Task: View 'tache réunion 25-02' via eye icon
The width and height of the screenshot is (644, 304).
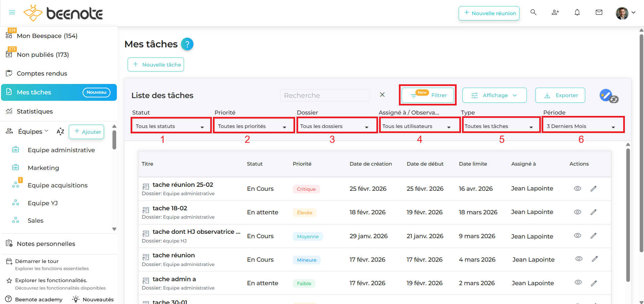Action: pyautogui.click(x=577, y=188)
